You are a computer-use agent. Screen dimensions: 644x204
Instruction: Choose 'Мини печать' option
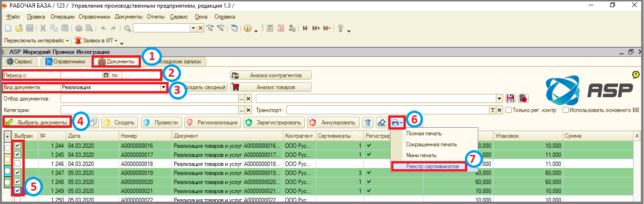click(421, 155)
